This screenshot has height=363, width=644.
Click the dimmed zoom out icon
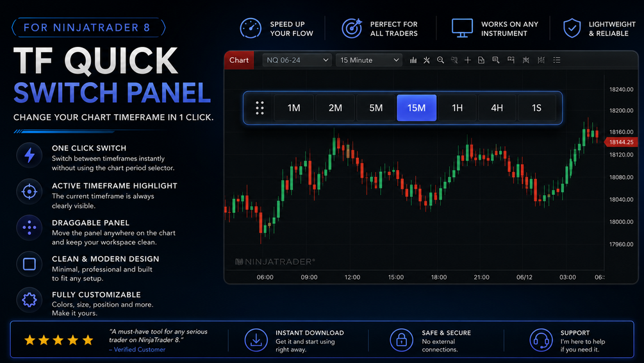coord(454,60)
